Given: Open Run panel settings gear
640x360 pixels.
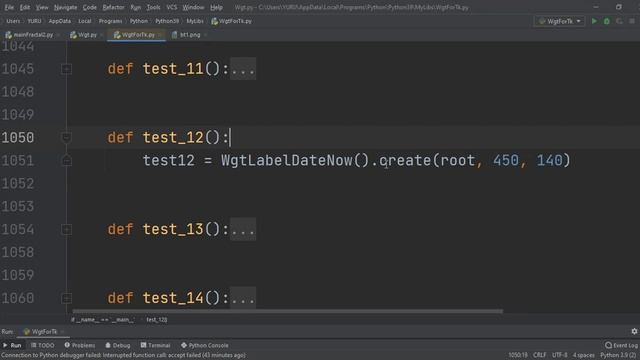Looking at the screenshot, I should (634, 331).
